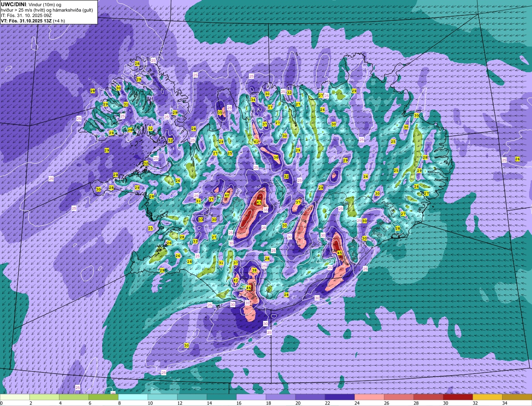Screen dimensions: 532x406
Task: Click the "UWC/DINI: Vindur (10m) og" title line
Action: [x=31, y=4]
